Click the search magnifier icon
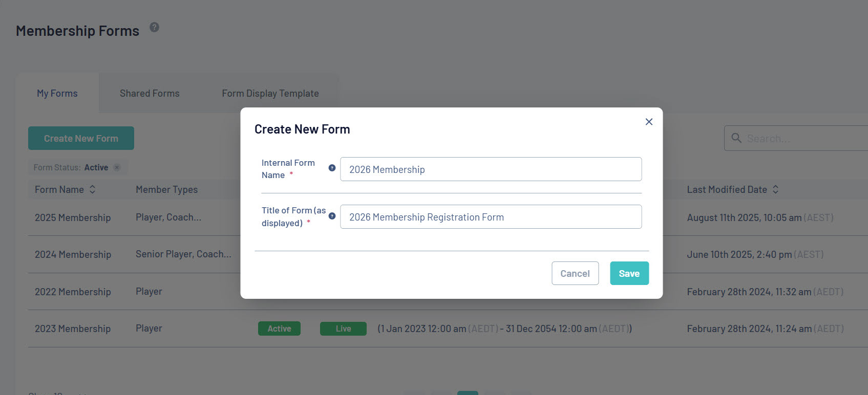The image size is (868, 395). tap(736, 138)
